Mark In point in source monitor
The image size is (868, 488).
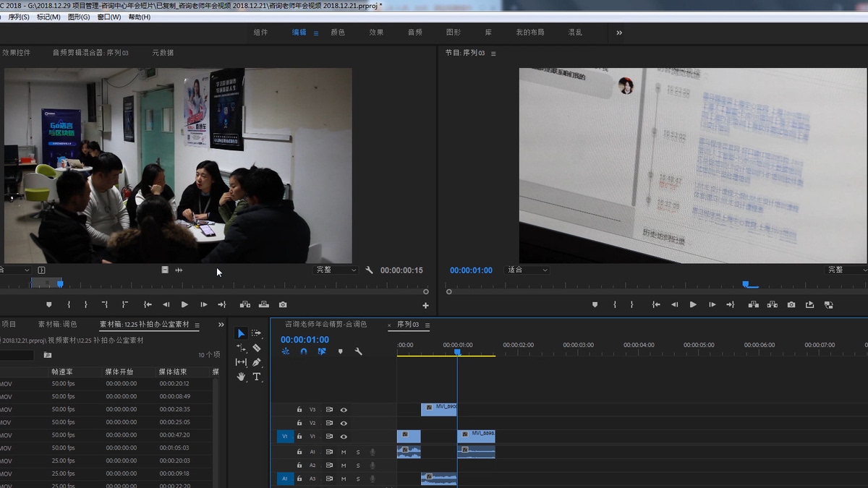point(69,304)
